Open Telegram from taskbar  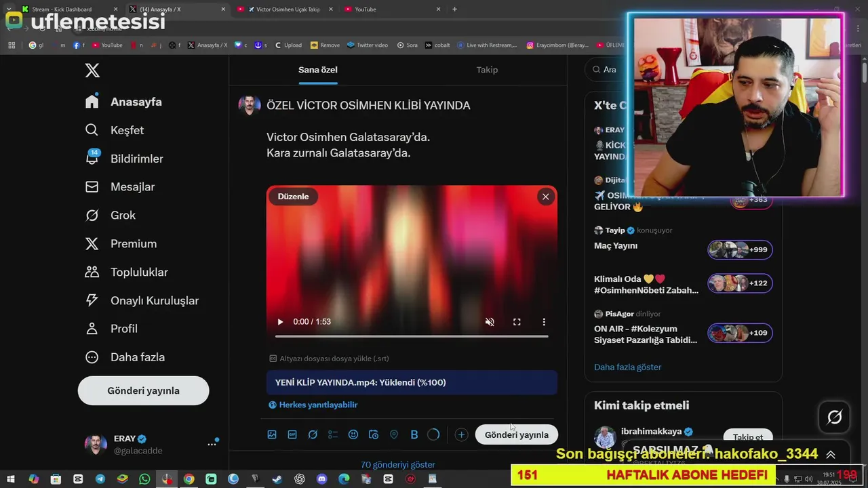click(x=100, y=479)
